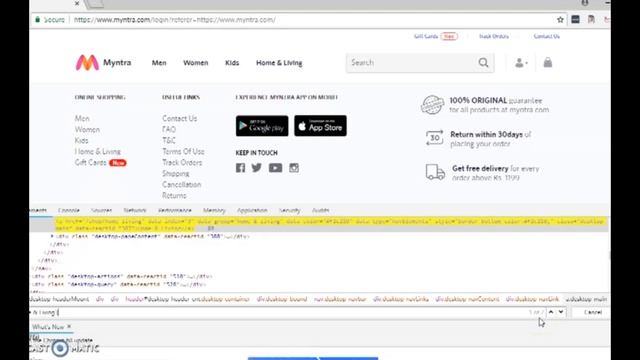The image size is (640, 360).
Task: Click the Terms Of Use link
Action: click(x=183, y=151)
